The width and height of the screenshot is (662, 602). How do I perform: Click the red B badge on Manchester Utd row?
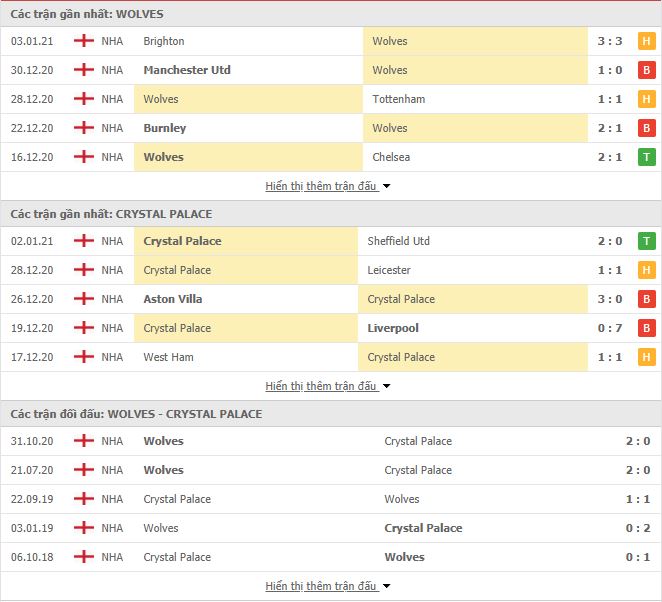click(646, 70)
